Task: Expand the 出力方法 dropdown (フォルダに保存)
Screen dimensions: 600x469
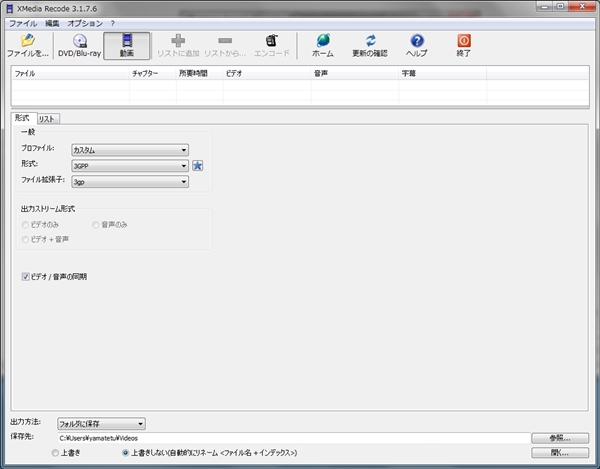Action: click(101, 423)
